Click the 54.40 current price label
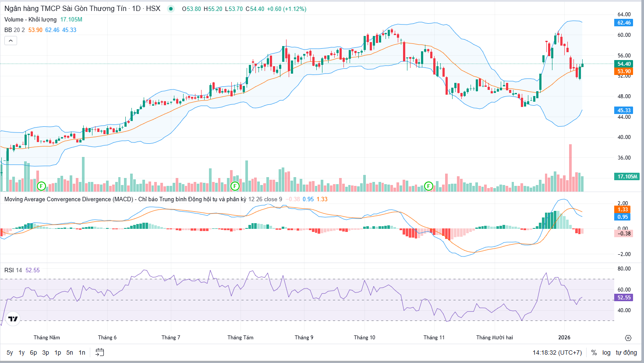644x363 pixels. pyautogui.click(x=624, y=64)
